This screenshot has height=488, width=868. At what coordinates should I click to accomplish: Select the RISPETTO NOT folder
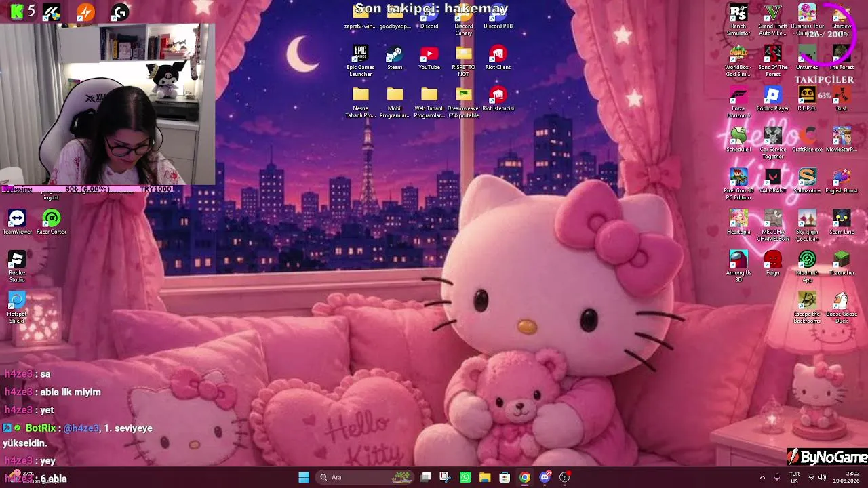pyautogui.click(x=464, y=61)
